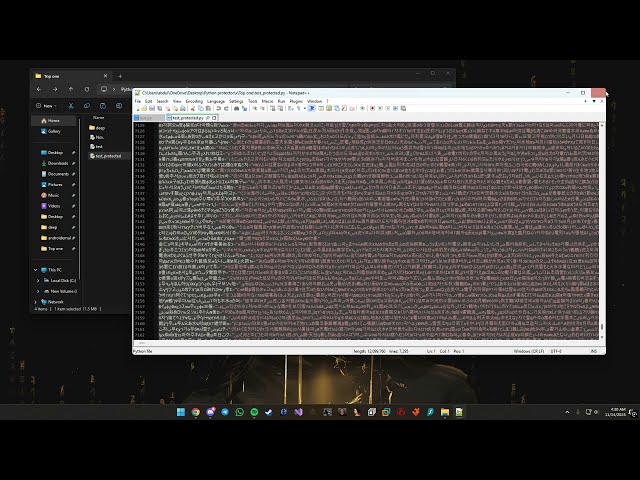Expand the Network node in sidebar

36,302
